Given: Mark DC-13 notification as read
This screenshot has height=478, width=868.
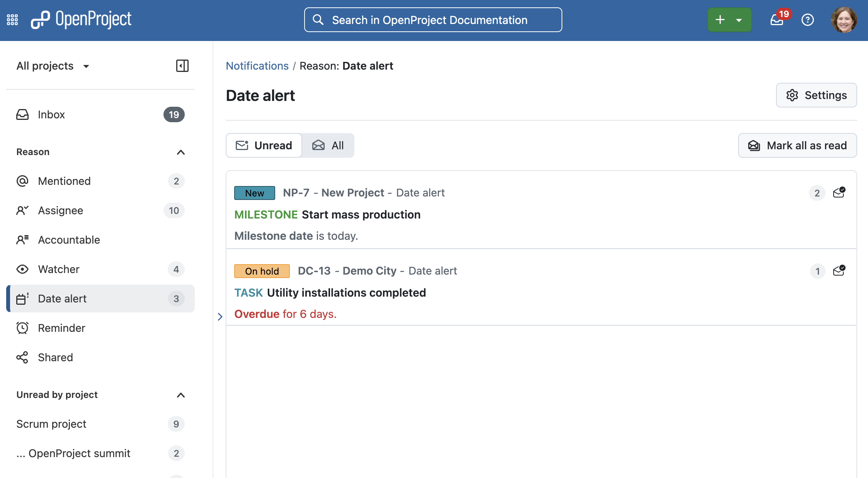Looking at the screenshot, I should [x=839, y=271].
